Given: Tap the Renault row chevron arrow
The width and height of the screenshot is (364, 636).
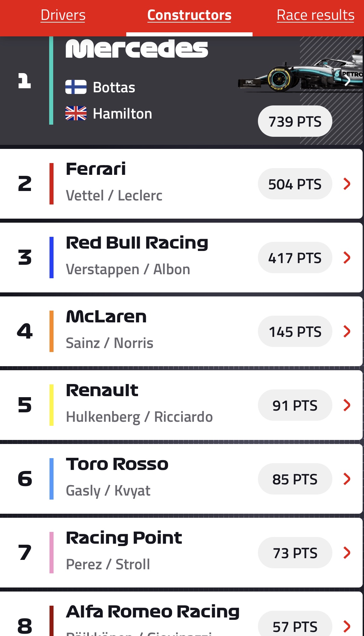Looking at the screenshot, I should pos(347,405).
